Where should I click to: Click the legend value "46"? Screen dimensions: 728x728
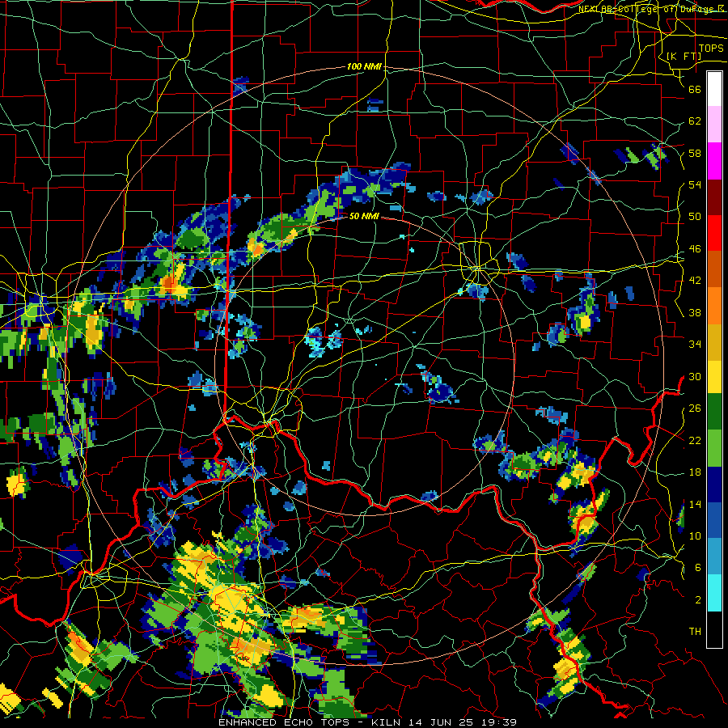pos(695,249)
